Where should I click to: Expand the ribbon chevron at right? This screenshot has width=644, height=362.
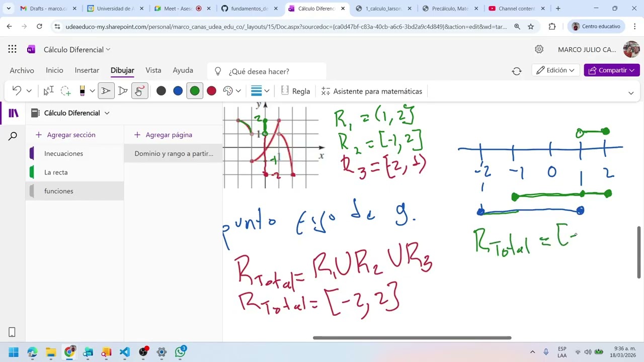tap(631, 93)
